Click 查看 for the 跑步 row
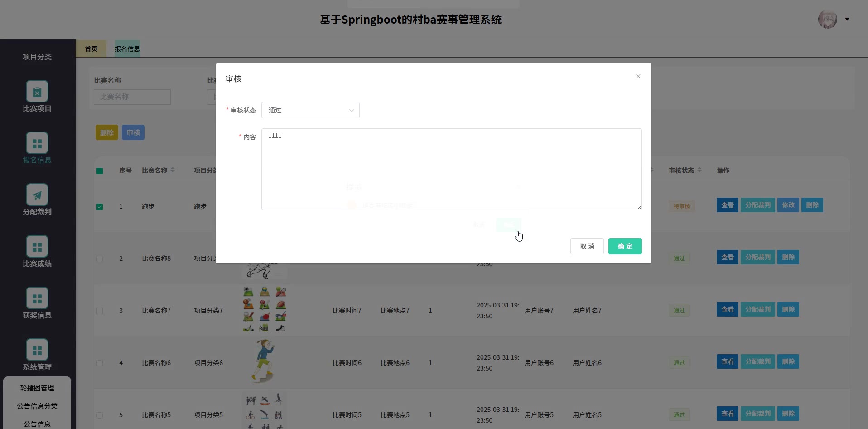Screen dimensions: 868x429 pos(728,205)
